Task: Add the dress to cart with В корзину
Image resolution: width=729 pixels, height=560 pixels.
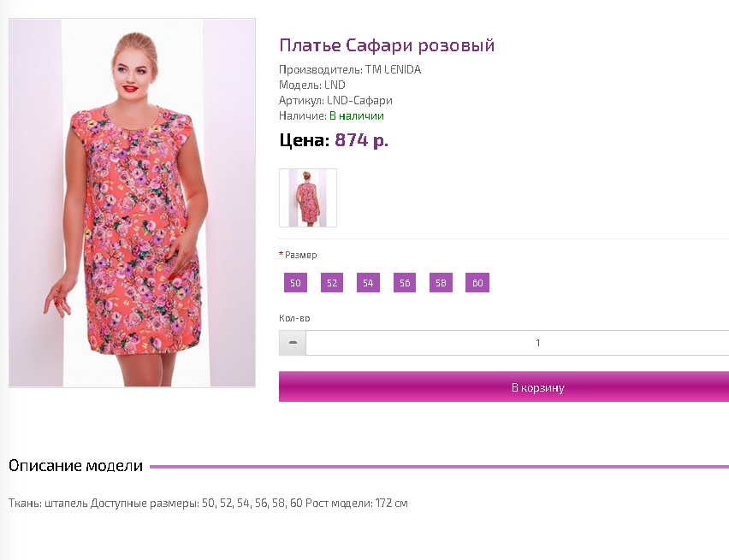Action: [504, 387]
